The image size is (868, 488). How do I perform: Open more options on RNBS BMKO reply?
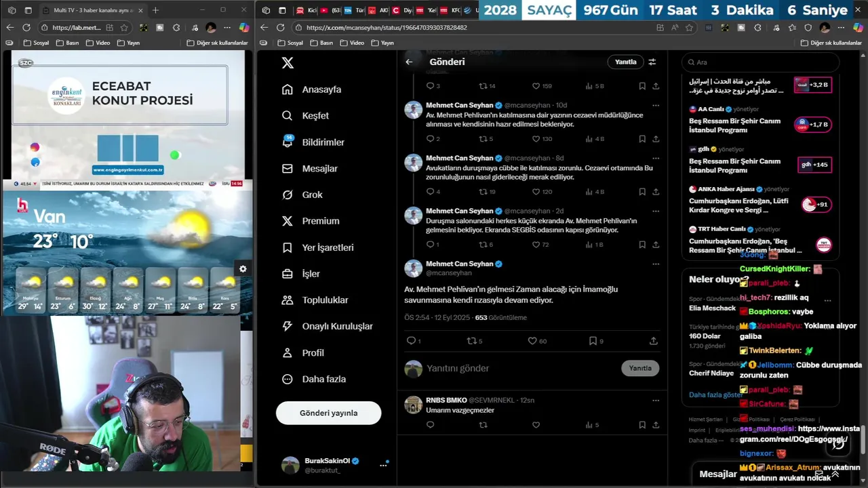click(656, 401)
